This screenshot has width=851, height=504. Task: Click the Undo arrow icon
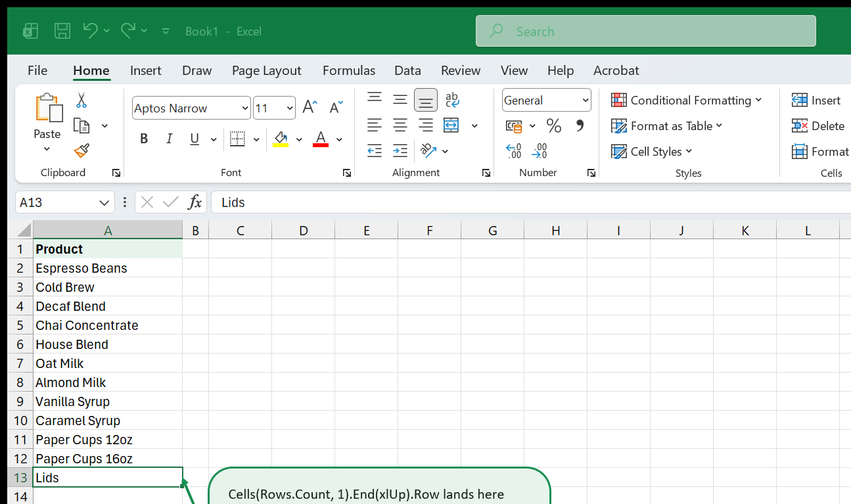(91, 30)
